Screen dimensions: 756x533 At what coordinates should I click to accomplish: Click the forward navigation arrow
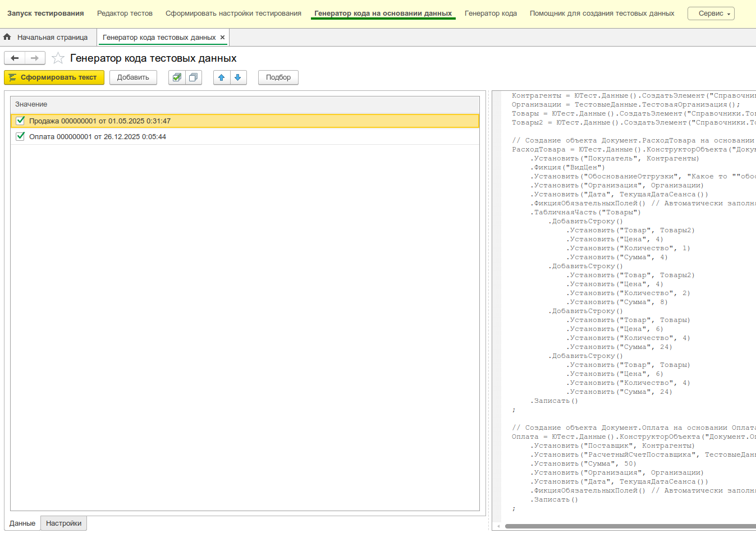(x=35, y=58)
